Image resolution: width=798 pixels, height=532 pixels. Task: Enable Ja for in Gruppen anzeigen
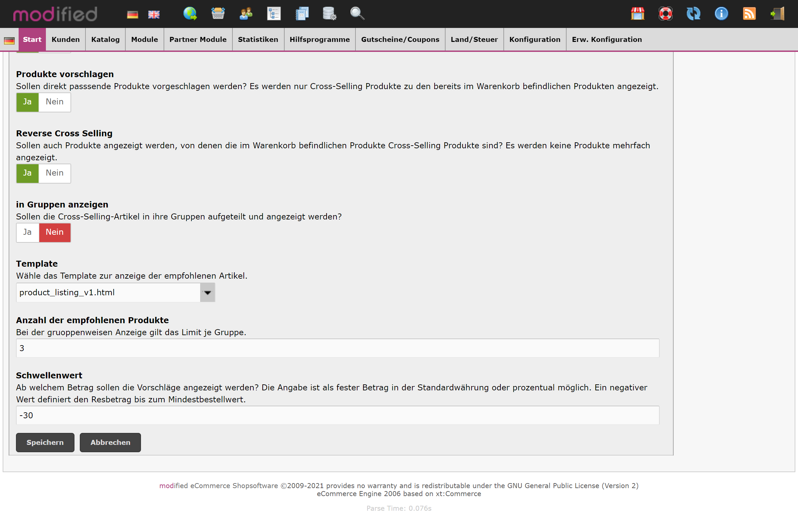click(28, 232)
